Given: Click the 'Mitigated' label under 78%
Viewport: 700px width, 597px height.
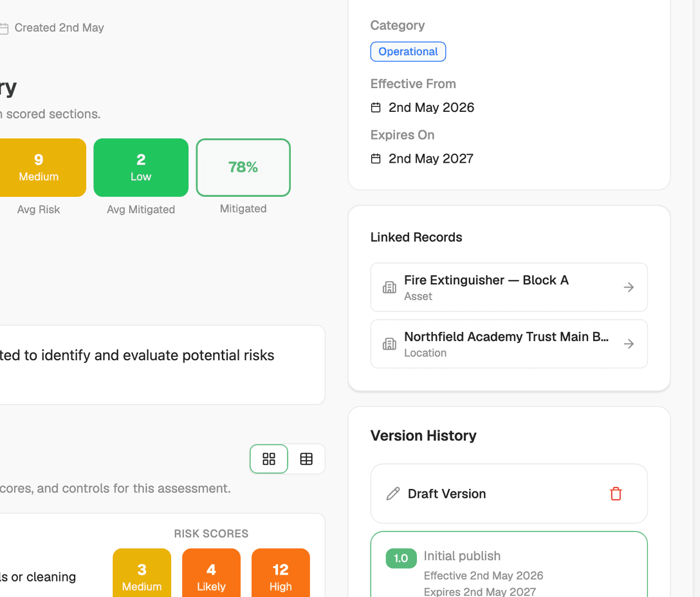Looking at the screenshot, I should [243, 208].
